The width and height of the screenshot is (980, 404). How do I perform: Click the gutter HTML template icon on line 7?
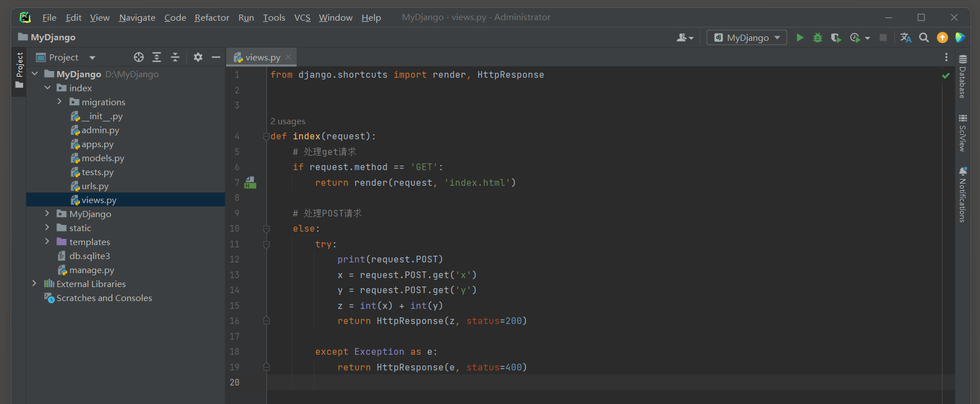click(250, 182)
